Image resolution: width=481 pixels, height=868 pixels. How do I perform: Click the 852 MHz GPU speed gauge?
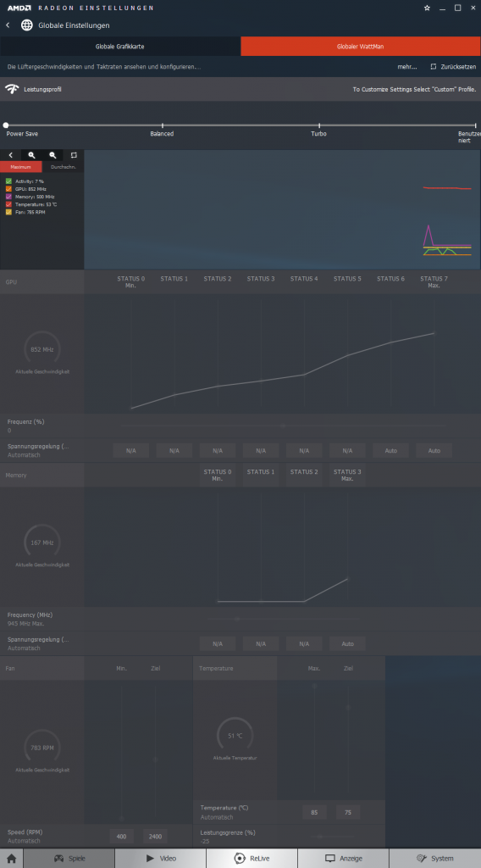[42, 349]
